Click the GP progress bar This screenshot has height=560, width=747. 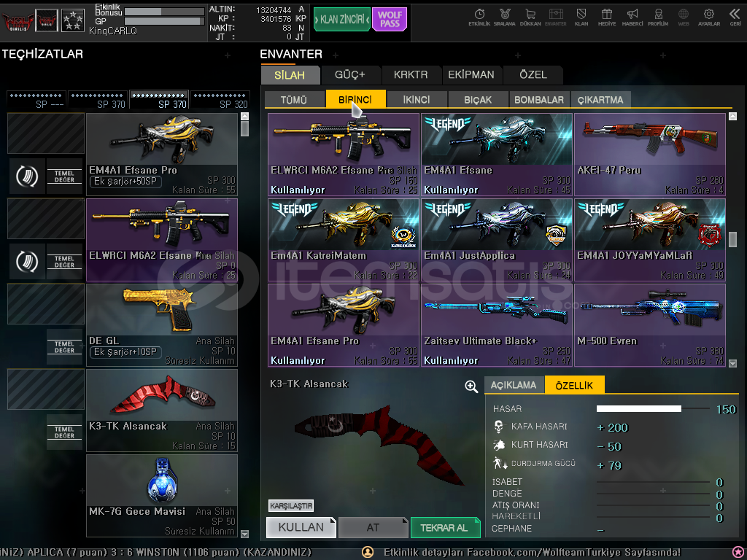(164, 21)
